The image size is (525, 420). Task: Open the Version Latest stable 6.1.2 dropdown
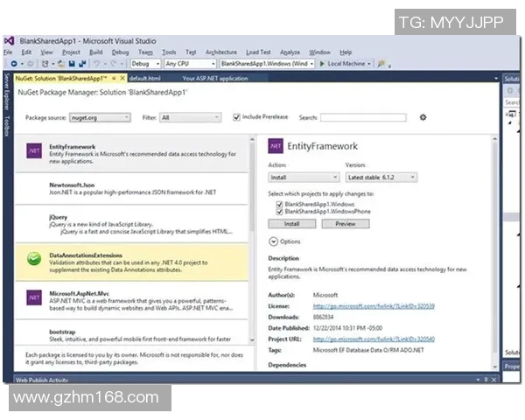[x=381, y=177]
